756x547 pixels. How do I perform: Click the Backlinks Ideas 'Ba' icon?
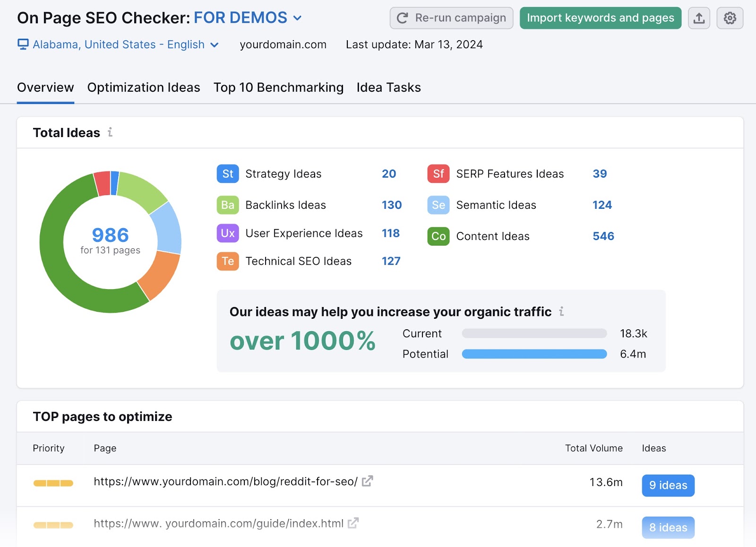pos(227,205)
